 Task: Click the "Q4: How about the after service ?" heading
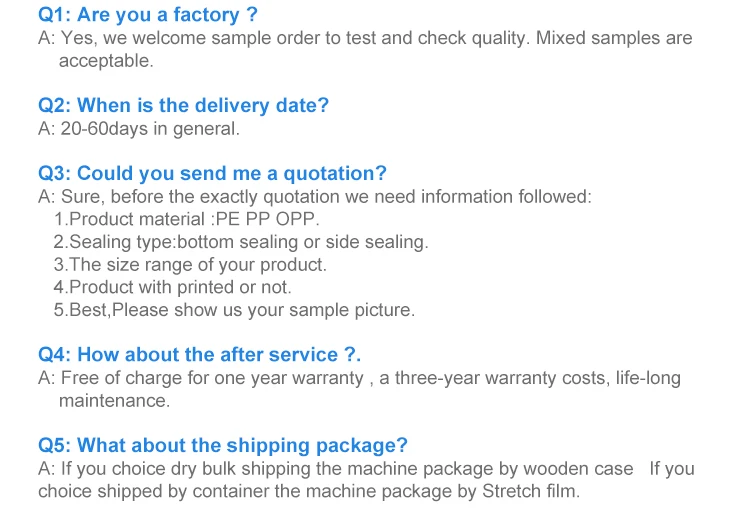coord(199,355)
